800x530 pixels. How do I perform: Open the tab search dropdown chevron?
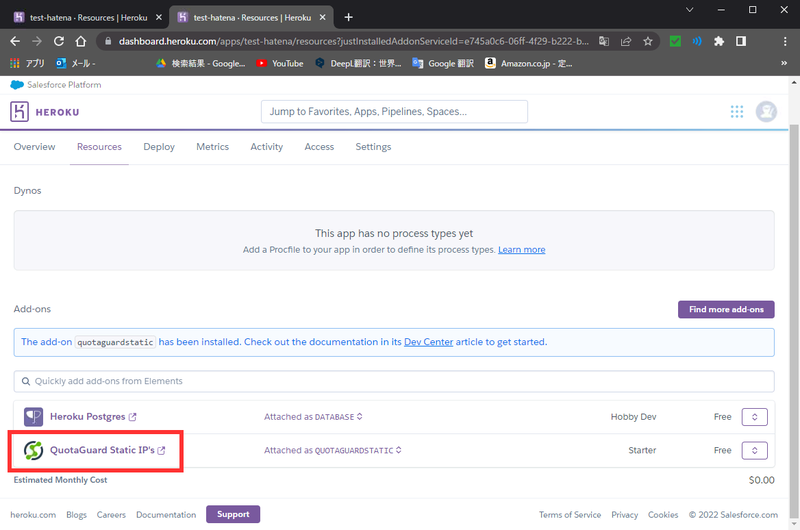click(689, 10)
